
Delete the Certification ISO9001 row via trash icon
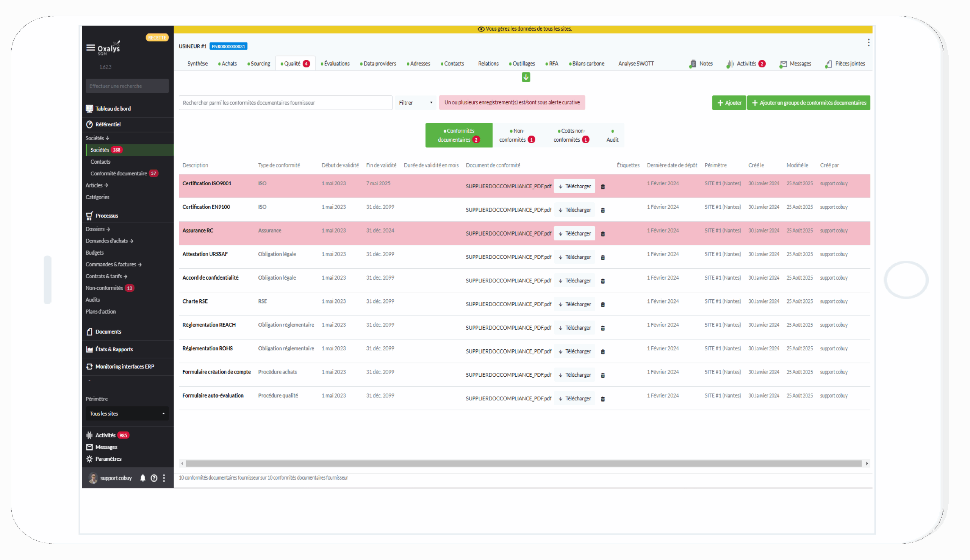603,186
